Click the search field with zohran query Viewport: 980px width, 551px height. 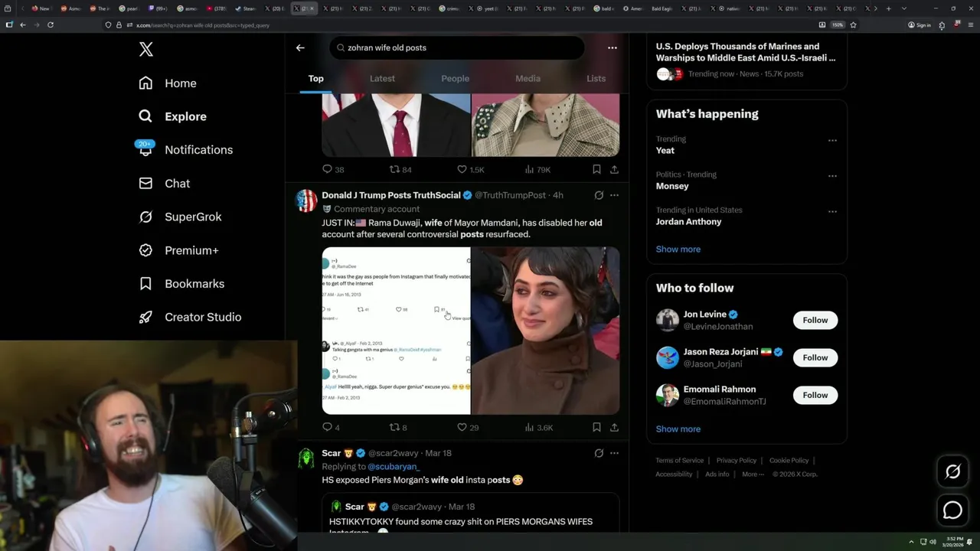[457, 47]
